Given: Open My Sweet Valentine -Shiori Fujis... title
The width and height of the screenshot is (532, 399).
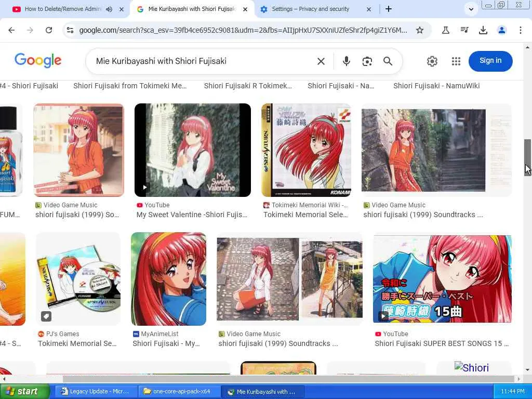Looking at the screenshot, I should (x=192, y=215).
